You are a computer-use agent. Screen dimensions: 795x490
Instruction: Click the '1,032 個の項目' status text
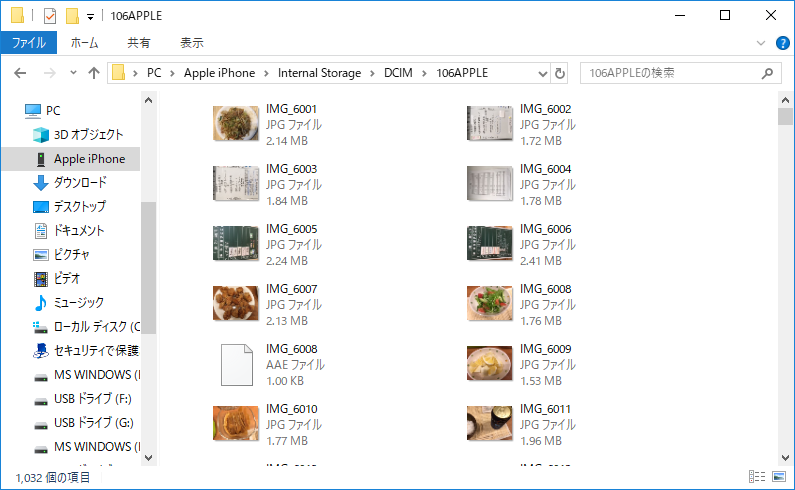[x=53, y=478]
